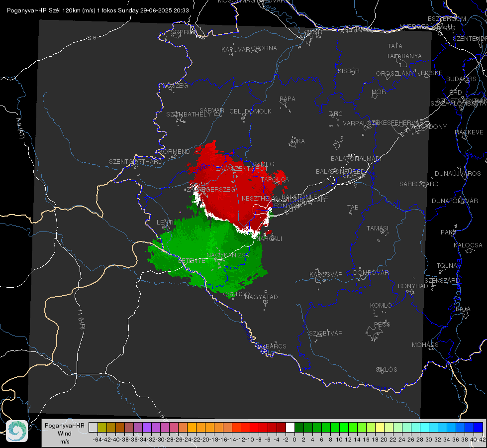Image resolution: width=487 pixels, height=448 pixels.
Task: Click the TATABANYA city label
Action: coord(404,56)
